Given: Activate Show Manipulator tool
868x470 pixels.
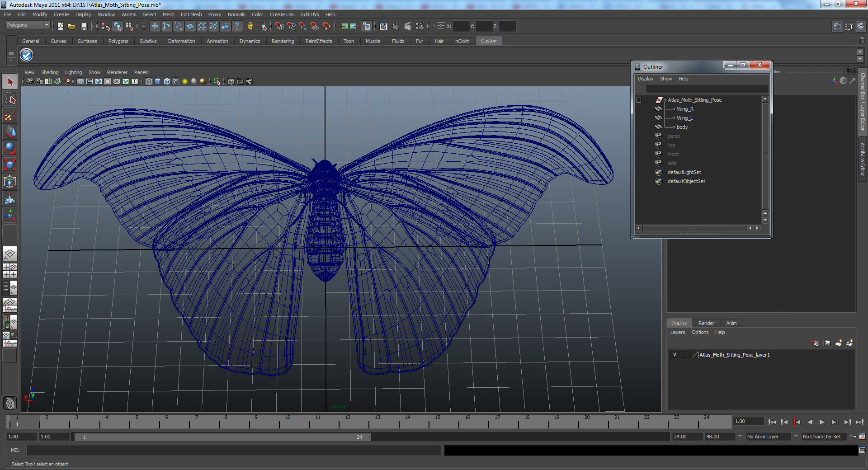Looking at the screenshot, I should [10, 215].
